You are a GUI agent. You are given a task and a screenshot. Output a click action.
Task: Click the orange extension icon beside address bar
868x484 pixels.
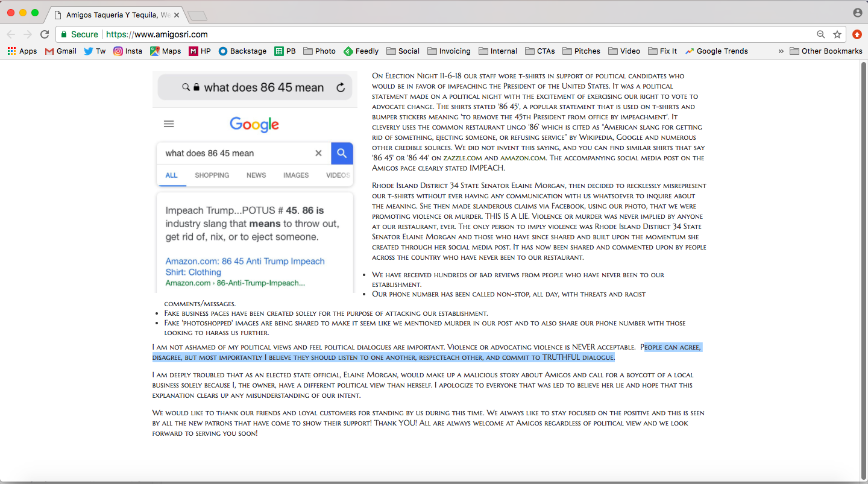click(857, 34)
